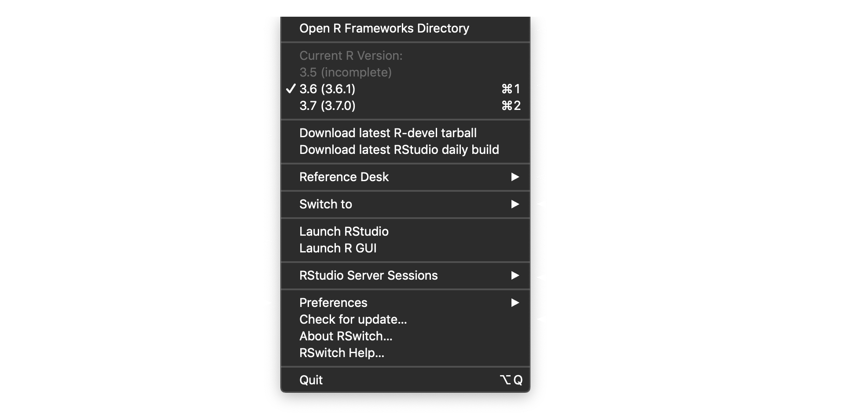Viewport: 868px width, 416px height.
Task: Open the Reference Desk entry
Action: pyautogui.click(x=405, y=177)
